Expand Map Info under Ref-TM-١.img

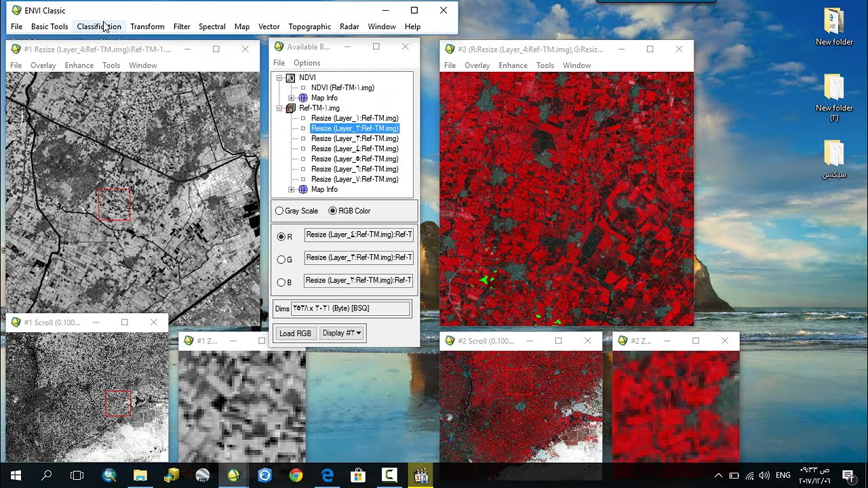point(292,189)
